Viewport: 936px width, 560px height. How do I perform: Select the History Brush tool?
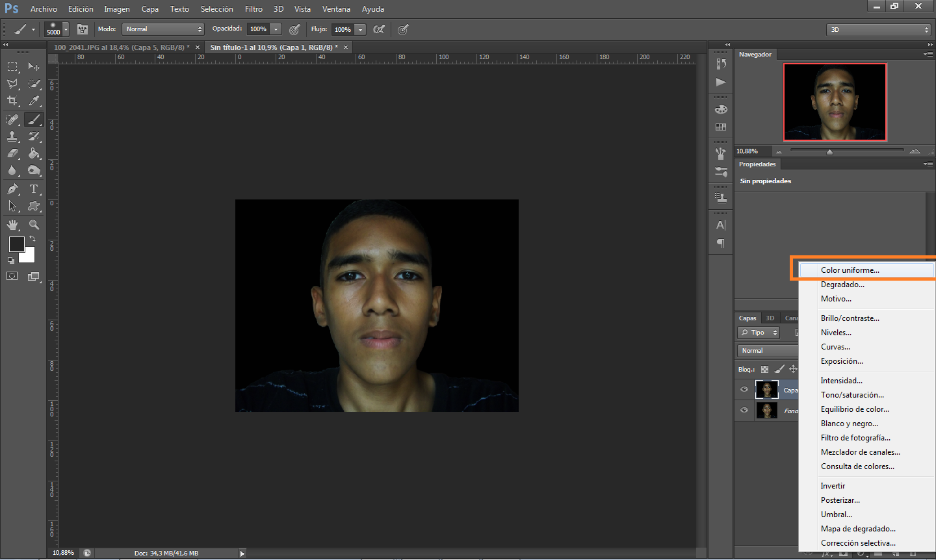pyautogui.click(x=34, y=136)
